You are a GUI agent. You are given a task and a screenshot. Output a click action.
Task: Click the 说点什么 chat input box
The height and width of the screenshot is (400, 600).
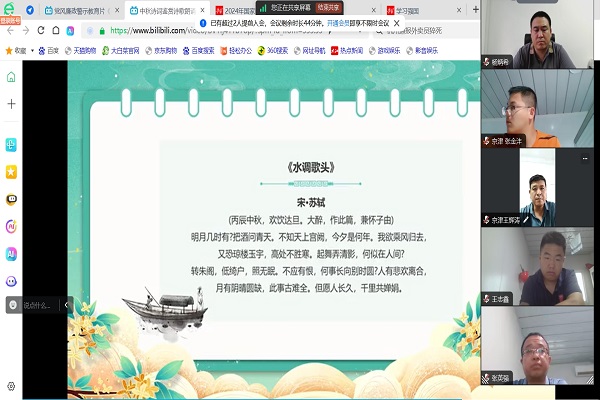pyautogui.click(x=36, y=306)
